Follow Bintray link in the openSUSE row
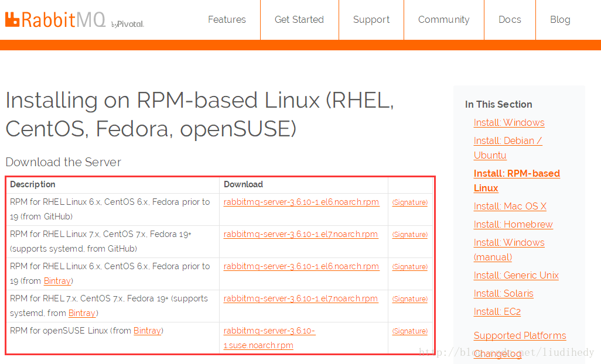This screenshot has width=601, height=364. click(x=147, y=331)
